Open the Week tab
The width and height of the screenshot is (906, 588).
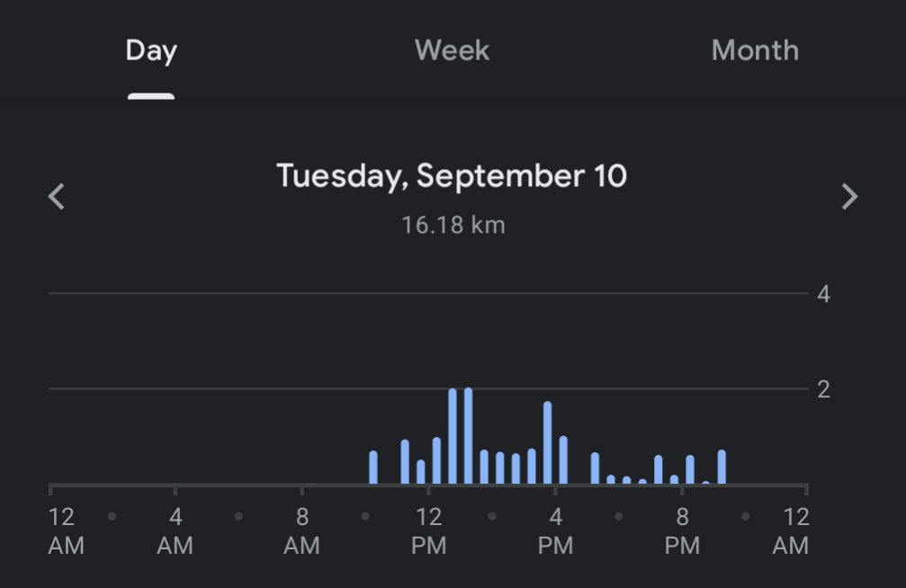click(452, 51)
